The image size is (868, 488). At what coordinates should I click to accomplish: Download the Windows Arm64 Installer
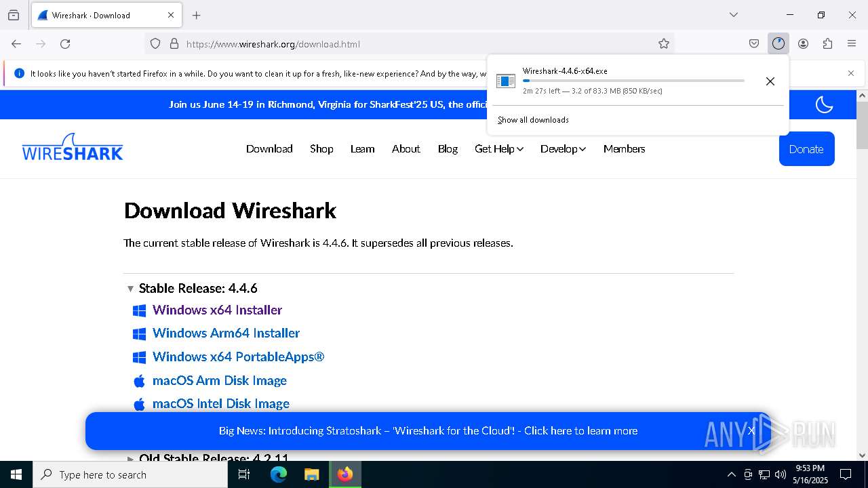pos(226,333)
